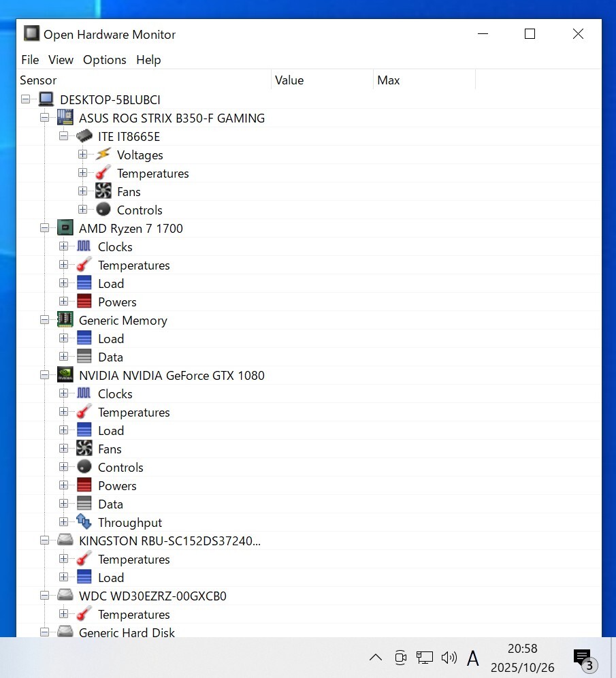616x678 pixels.
Task: Click the motherboard icon for ASUS ROG STRIX
Action: [x=65, y=118]
